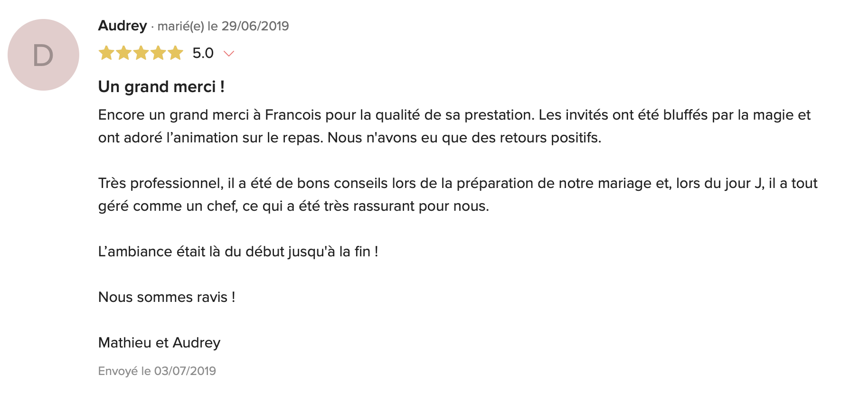Expand the 5.0 rating details chevron

pyautogui.click(x=229, y=54)
